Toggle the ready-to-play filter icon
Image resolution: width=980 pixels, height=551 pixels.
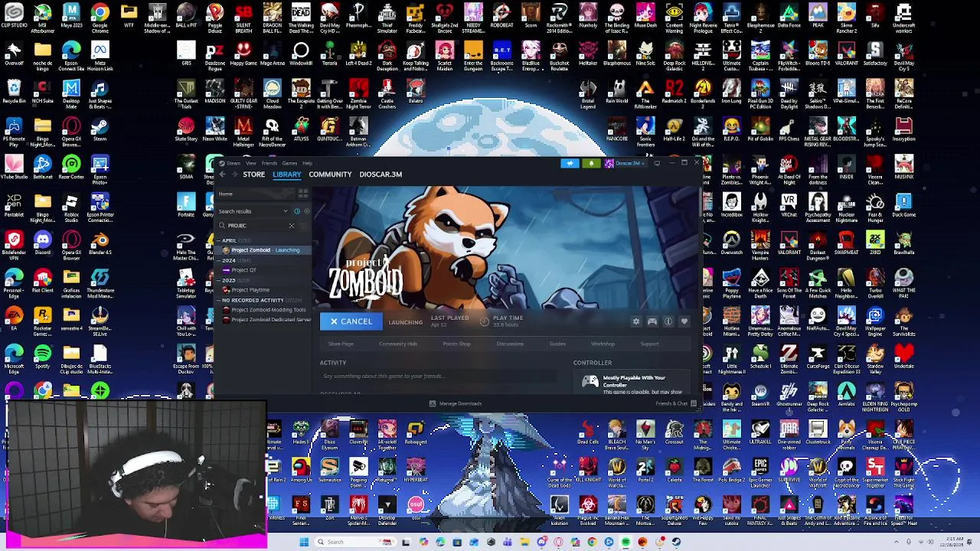[307, 211]
